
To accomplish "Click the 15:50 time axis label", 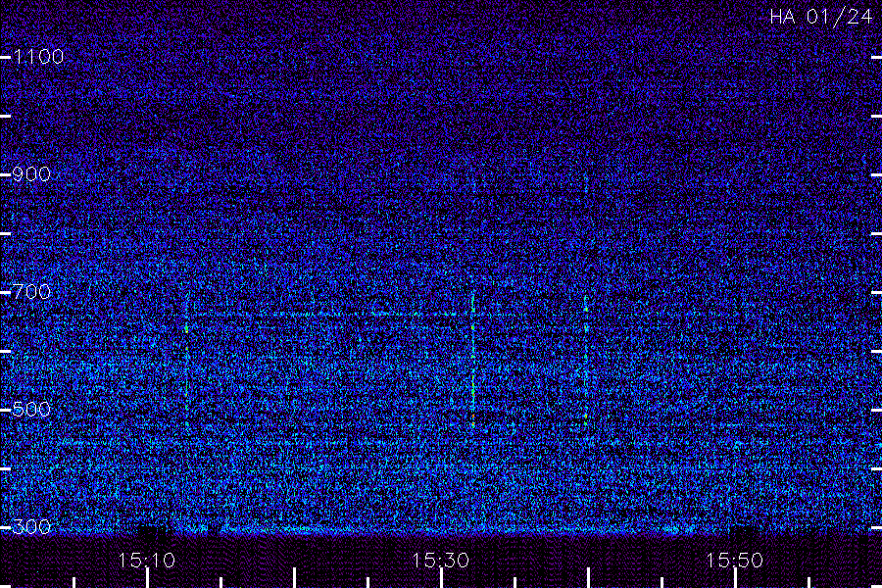I will (x=735, y=561).
